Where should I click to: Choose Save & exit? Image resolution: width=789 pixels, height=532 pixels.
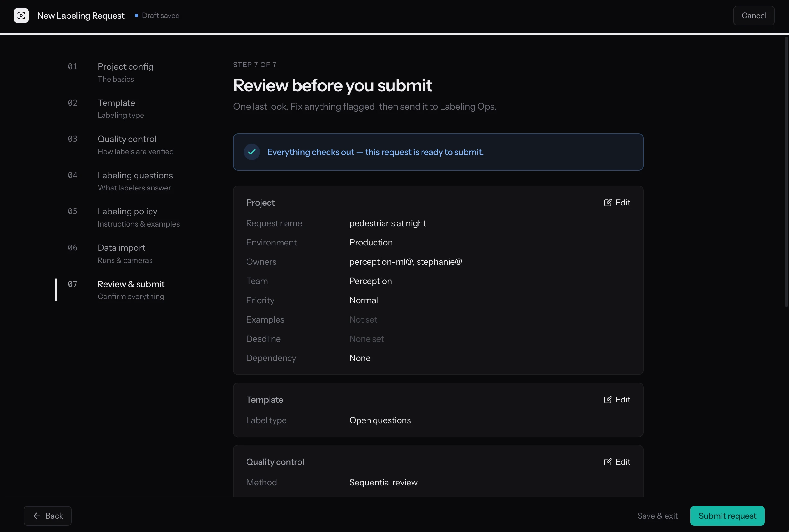tap(657, 516)
